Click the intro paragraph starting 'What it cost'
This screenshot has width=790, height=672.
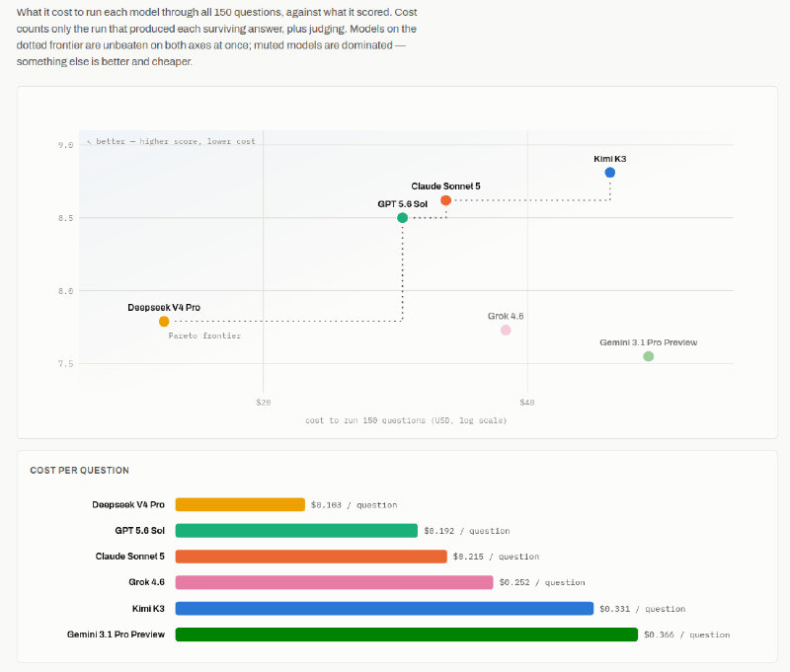(217, 37)
